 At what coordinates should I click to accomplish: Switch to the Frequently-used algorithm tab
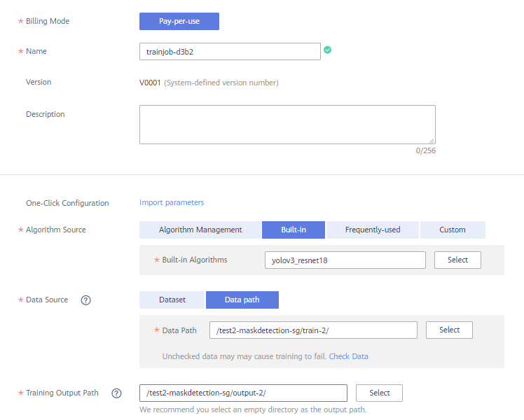tap(373, 230)
